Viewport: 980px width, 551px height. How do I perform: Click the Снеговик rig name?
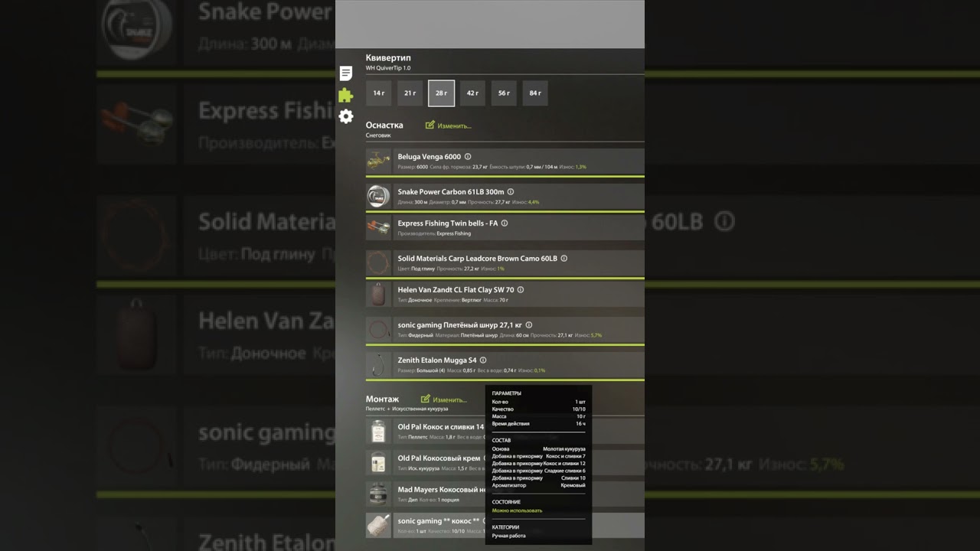(378, 135)
